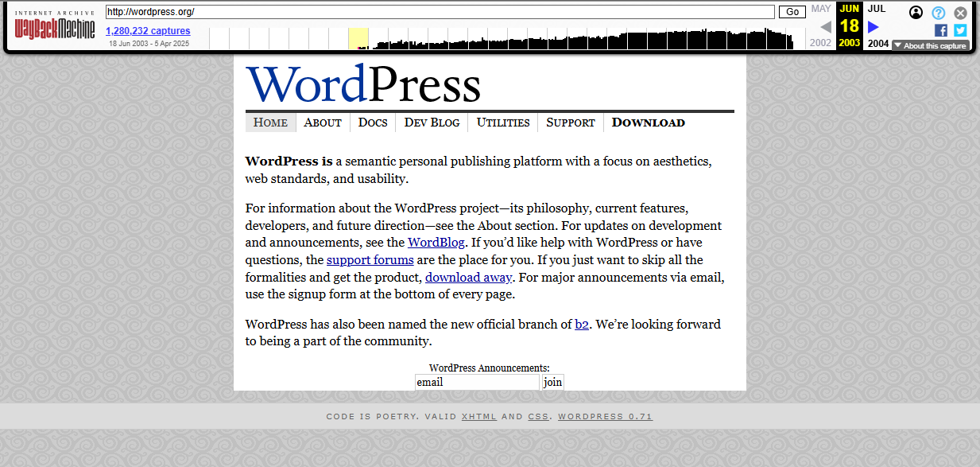
Task: Click the Wayback URL address field
Action: [440, 12]
